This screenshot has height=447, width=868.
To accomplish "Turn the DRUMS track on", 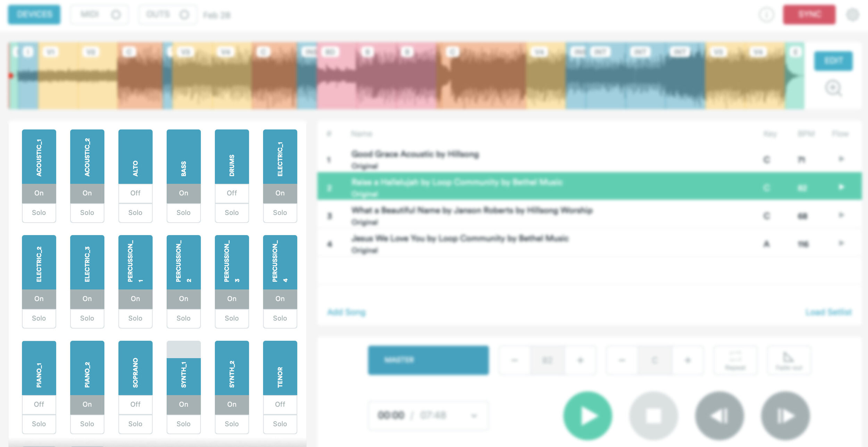I will (232, 193).
